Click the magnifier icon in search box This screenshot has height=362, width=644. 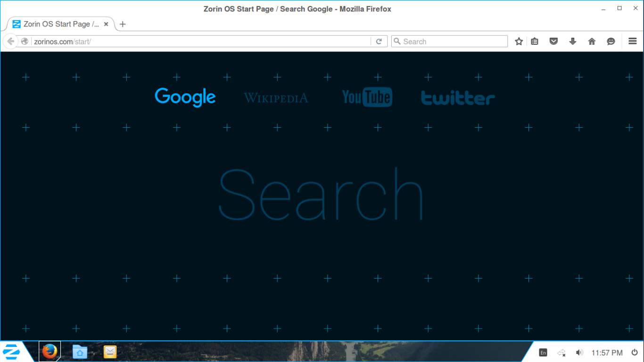tap(397, 41)
